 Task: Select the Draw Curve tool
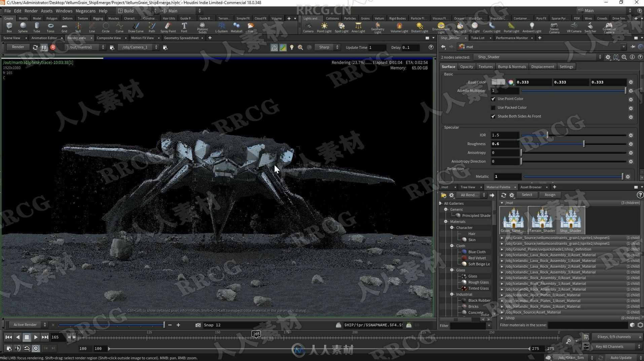[x=136, y=27]
